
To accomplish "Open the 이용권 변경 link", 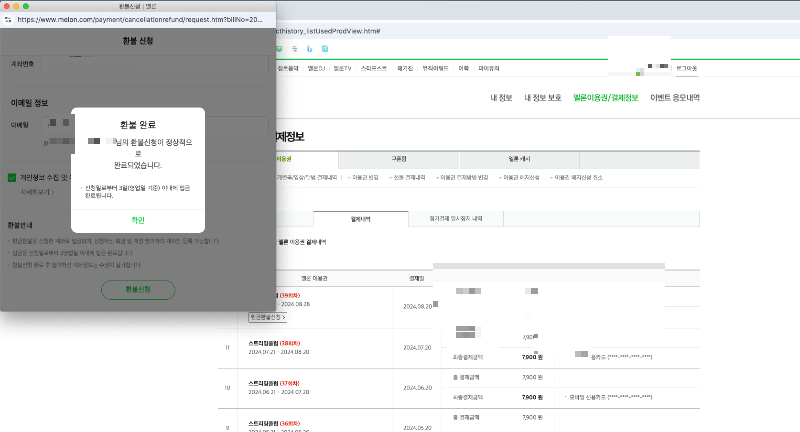I will pyautogui.click(x=364, y=177).
